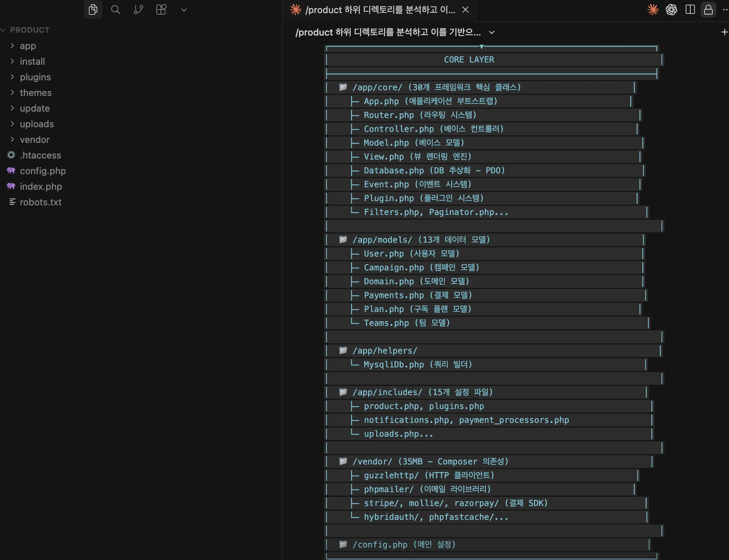Click the Router.php (라우팅 시스템) line

[420, 115]
